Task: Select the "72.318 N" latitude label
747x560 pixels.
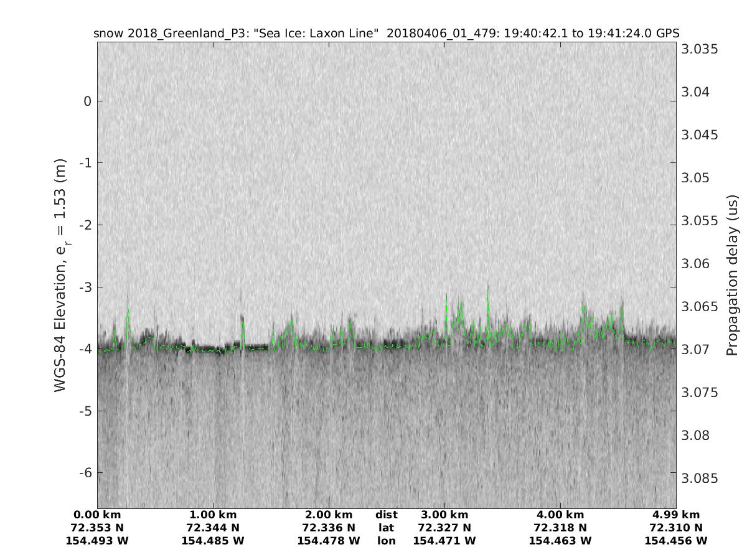Action: [560, 528]
